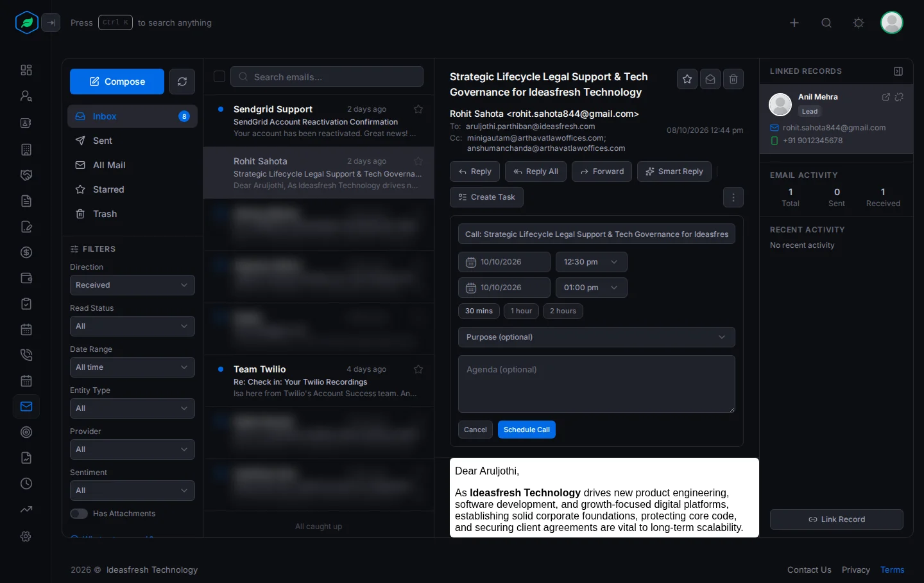924x583 pixels.
Task: Expand the Entity Type dropdown
Action: click(132, 408)
